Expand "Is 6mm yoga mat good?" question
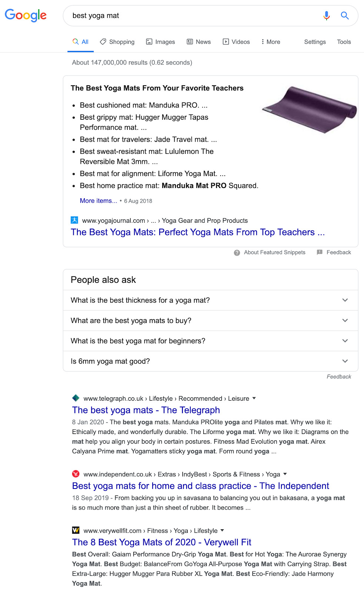 [x=345, y=361]
